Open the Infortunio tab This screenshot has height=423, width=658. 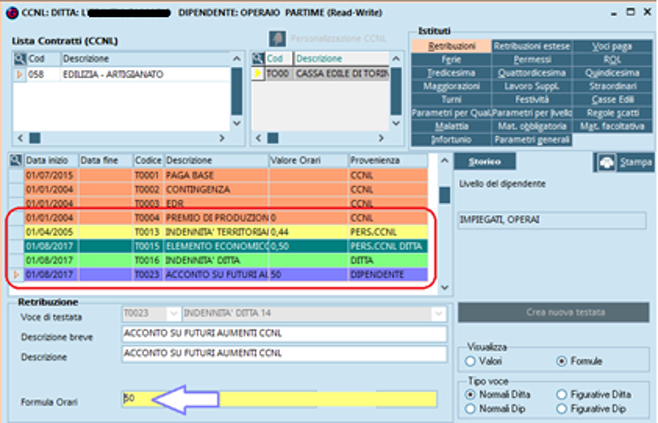[452, 140]
